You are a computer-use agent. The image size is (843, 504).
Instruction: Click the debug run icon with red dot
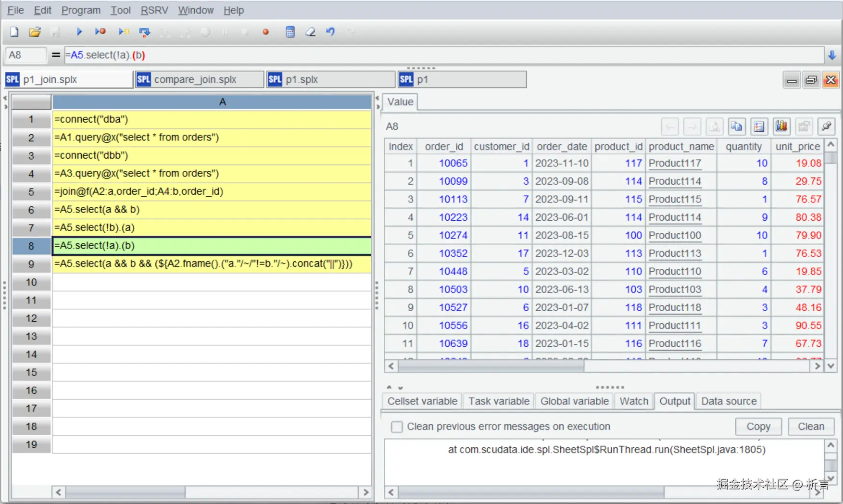click(100, 32)
